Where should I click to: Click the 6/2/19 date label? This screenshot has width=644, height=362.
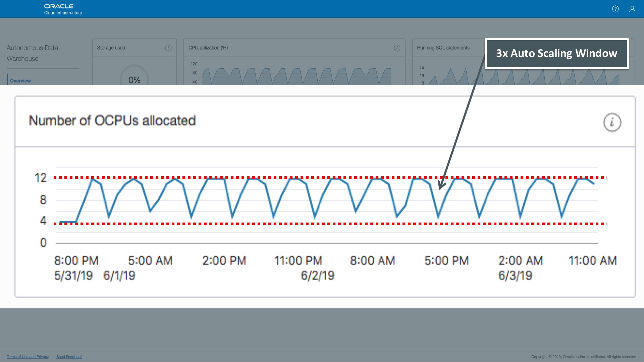tap(317, 276)
